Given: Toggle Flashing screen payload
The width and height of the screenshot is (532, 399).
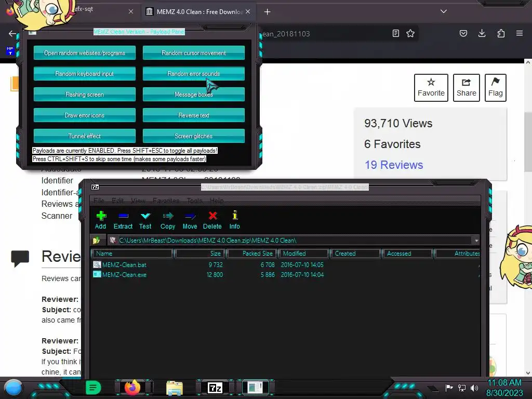Looking at the screenshot, I should [x=85, y=95].
